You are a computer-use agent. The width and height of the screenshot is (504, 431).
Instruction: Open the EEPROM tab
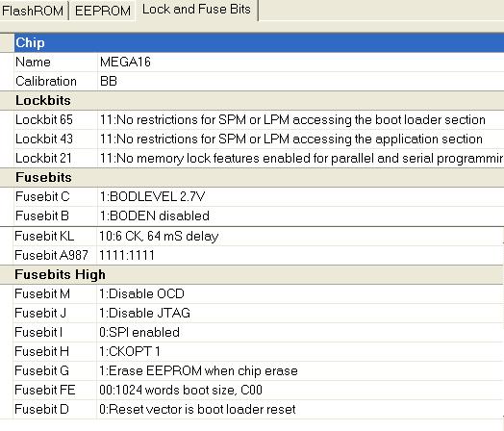(x=103, y=11)
